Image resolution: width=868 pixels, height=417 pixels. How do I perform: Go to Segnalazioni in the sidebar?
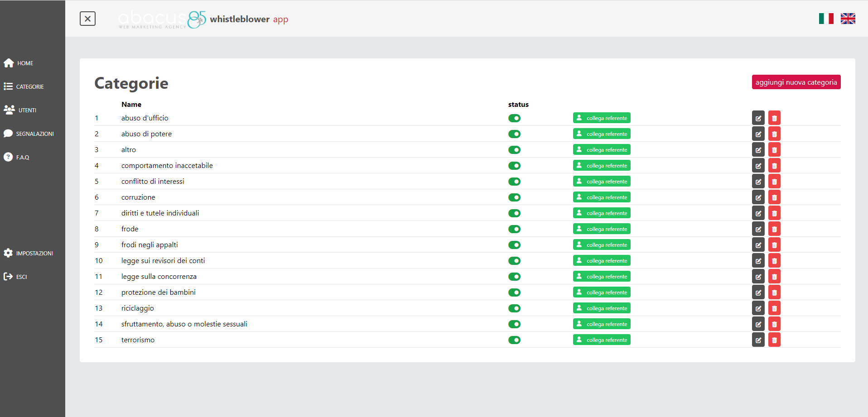click(34, 134)
